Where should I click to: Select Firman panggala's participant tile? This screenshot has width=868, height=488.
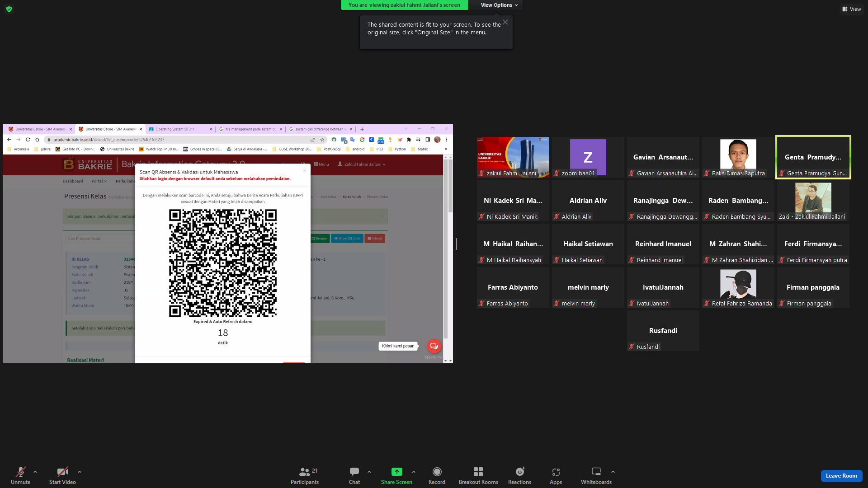[x=813, y=287]
